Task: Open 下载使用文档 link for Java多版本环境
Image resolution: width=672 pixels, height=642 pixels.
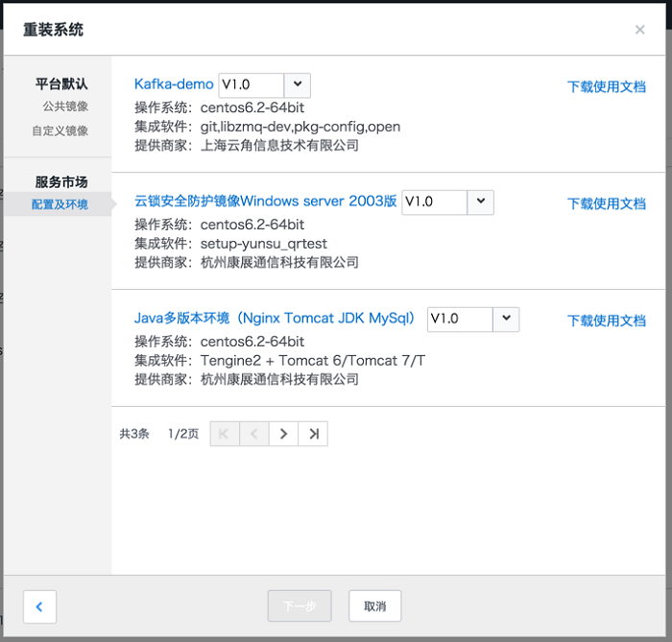Action: point(606,321)
